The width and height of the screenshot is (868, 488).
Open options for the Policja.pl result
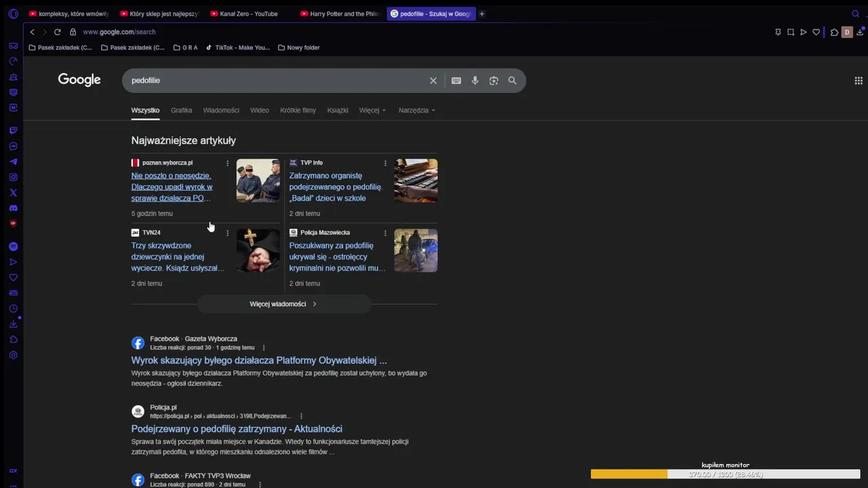tap(301, 416)
